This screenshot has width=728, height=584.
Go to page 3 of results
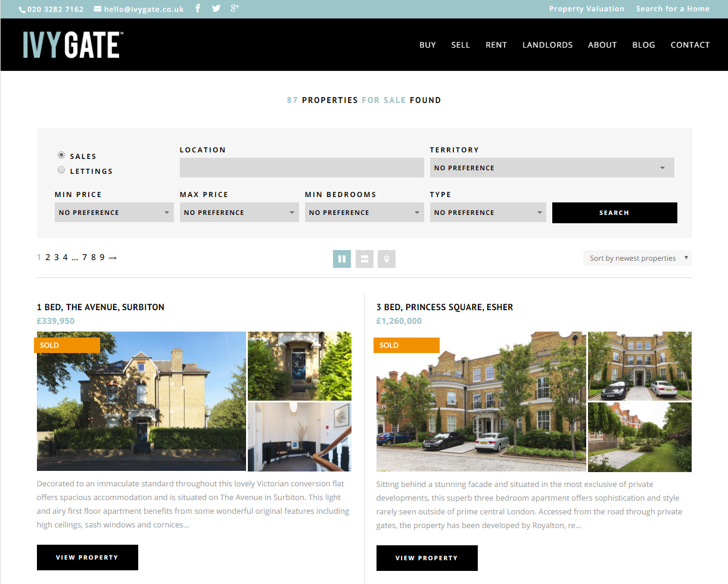[x=56, y=257]
